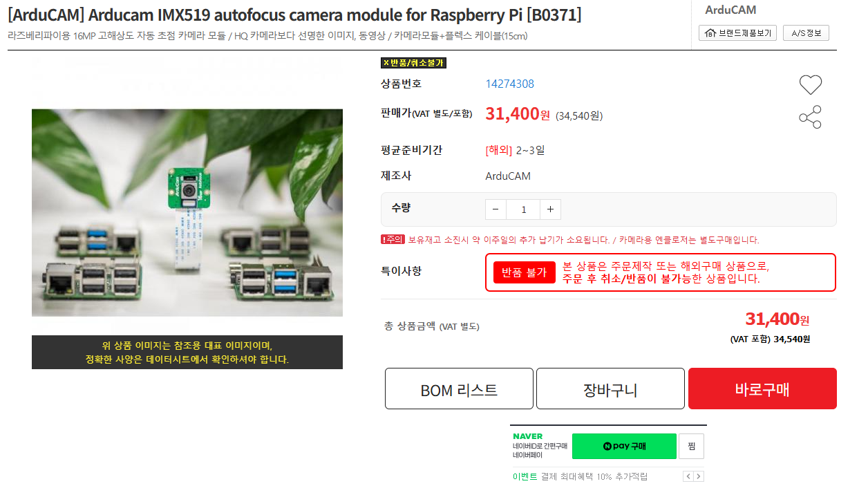Decrease quantity with minus button
The width and height of the screenshot is (868, 495).
point(496,209)
